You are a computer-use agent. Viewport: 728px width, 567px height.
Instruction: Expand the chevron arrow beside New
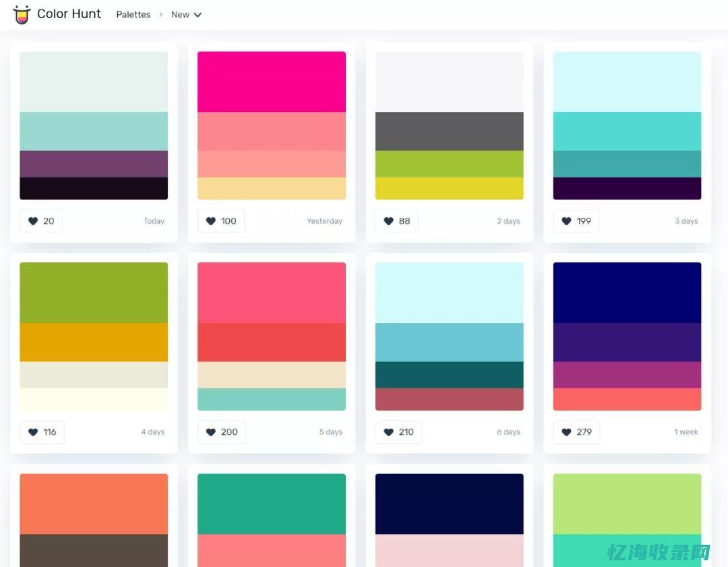pyautogui.click(x=198, y=15)
